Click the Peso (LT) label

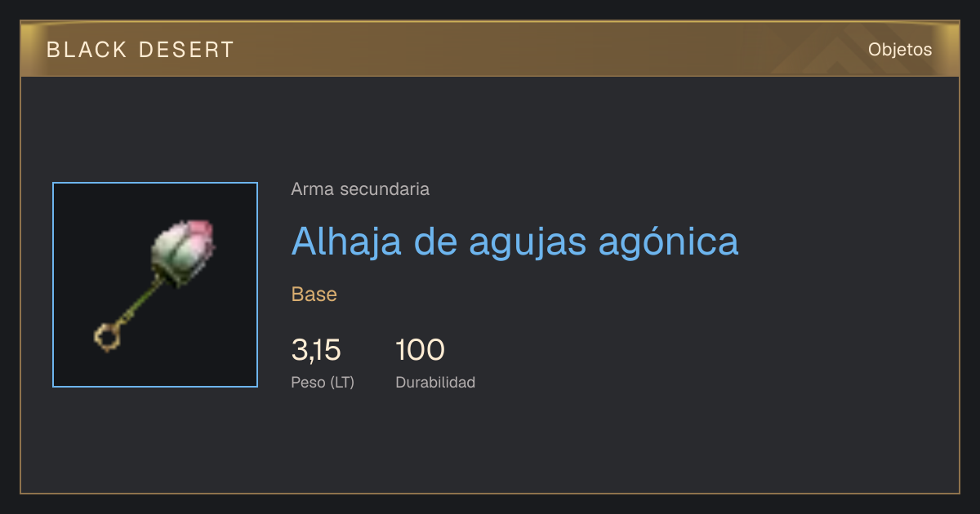point(323,382)
